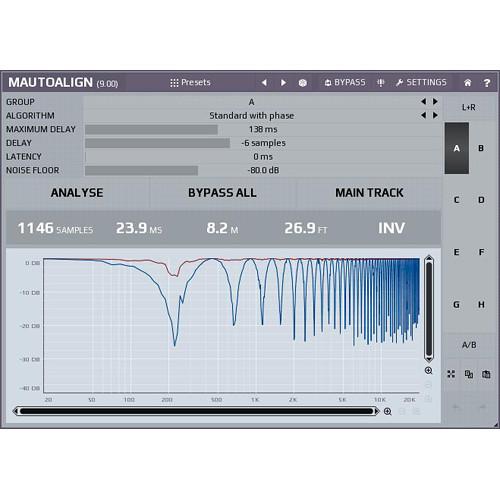Toggle the A/B comparison button
This screenshot has width=500, height=500.
469,345
